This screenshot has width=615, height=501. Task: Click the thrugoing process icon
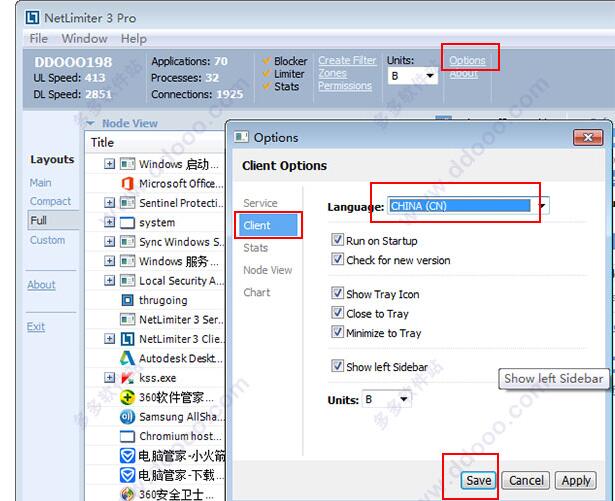(x=127, y=300)
